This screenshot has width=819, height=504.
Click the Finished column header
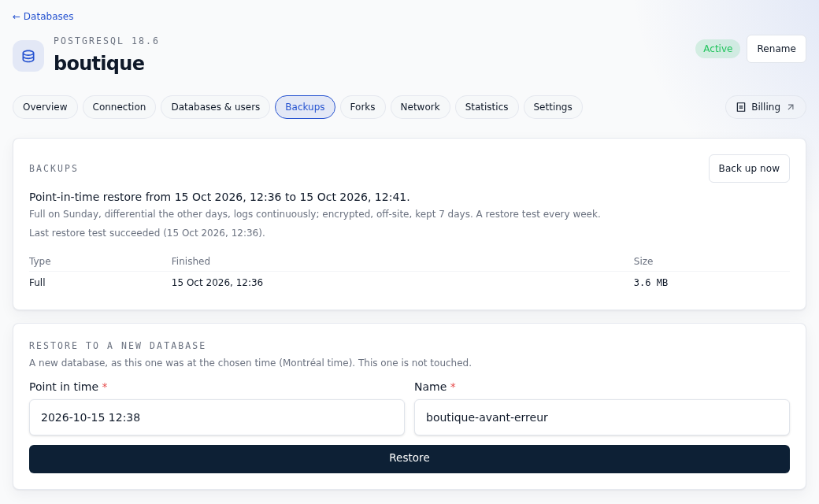[191, 261]
